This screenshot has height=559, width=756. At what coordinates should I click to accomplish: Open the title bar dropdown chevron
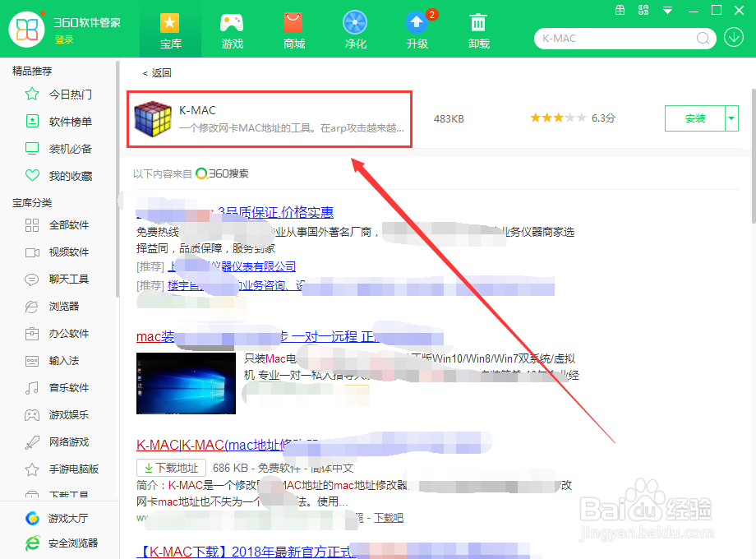click(x=666, y=10)
